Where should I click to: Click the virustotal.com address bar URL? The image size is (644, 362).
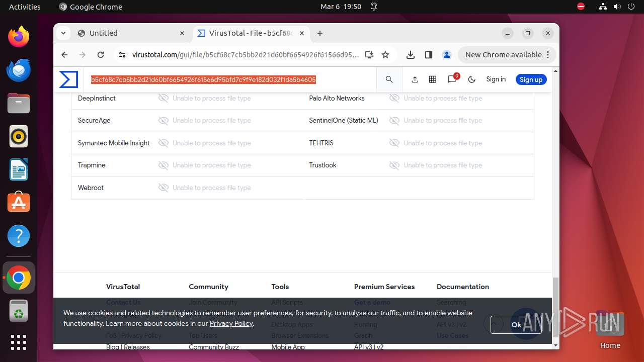pos(246,55)
